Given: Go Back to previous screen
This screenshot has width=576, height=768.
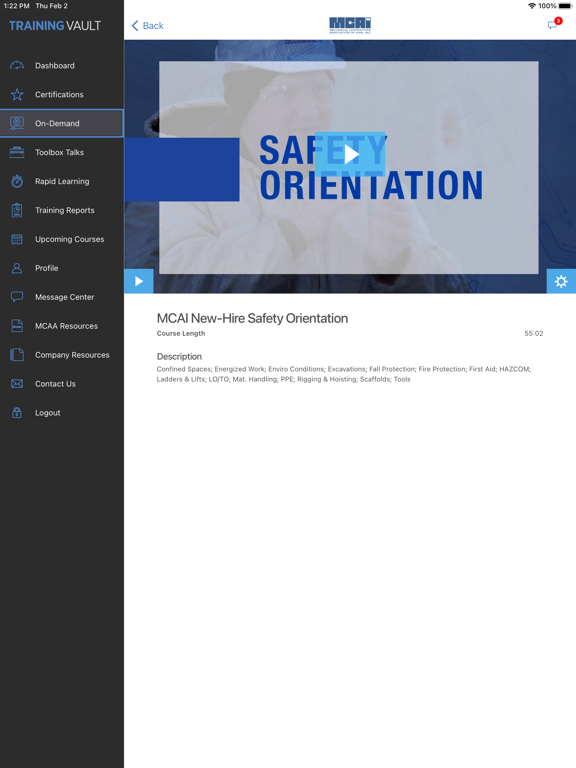Looking at the screenshot, I should [x=147, y=25].
